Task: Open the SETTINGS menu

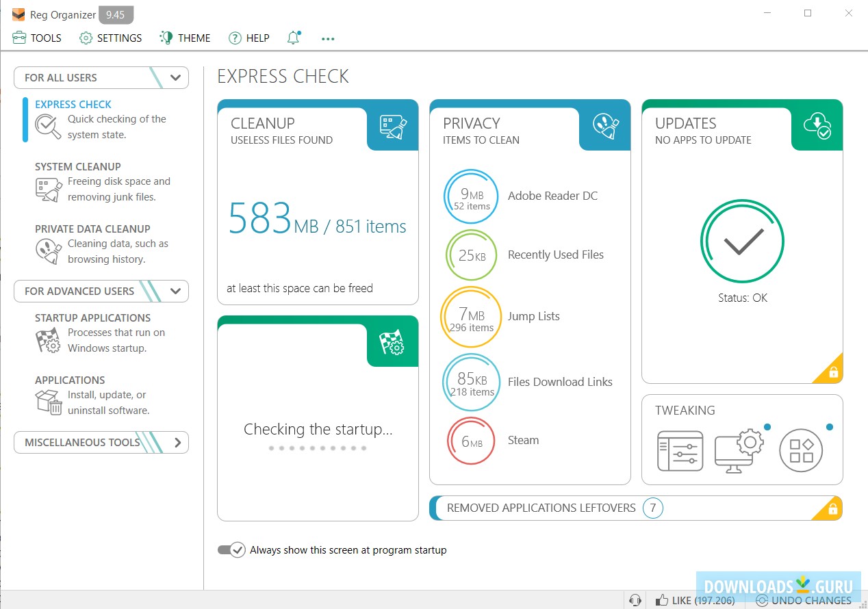Action: (x=111, y=38)
